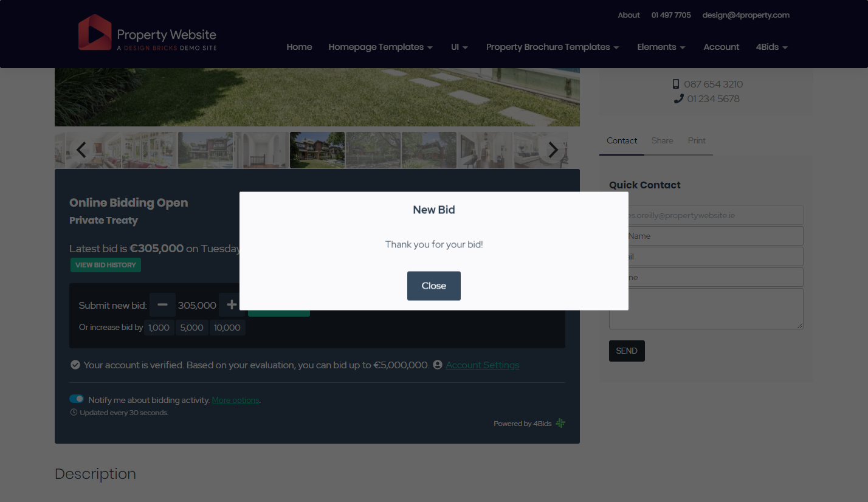The width and height of the screenshot is (868, 502).
Task: Switch to the Share tab
Action: point(662,141)
